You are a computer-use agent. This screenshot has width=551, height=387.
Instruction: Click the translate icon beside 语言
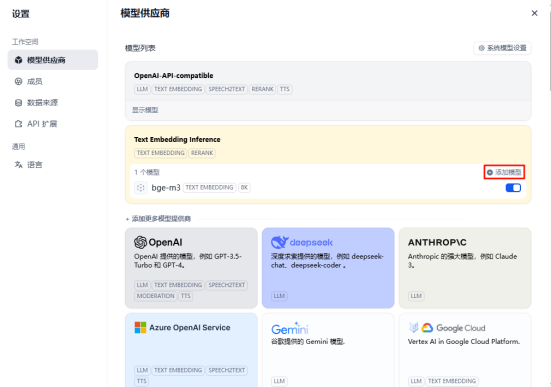click(x=19, y=165)
